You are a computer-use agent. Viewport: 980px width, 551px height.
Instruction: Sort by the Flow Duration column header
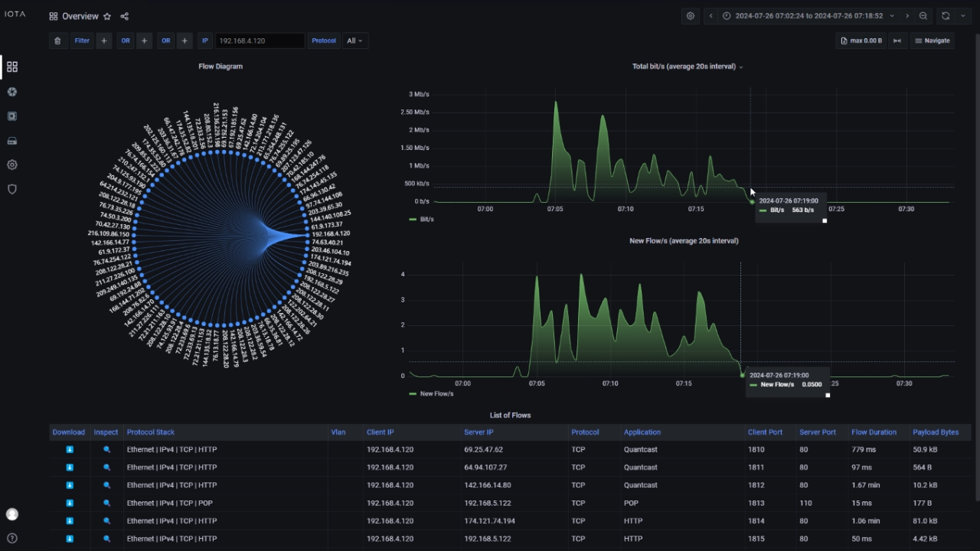coord(874,432)
